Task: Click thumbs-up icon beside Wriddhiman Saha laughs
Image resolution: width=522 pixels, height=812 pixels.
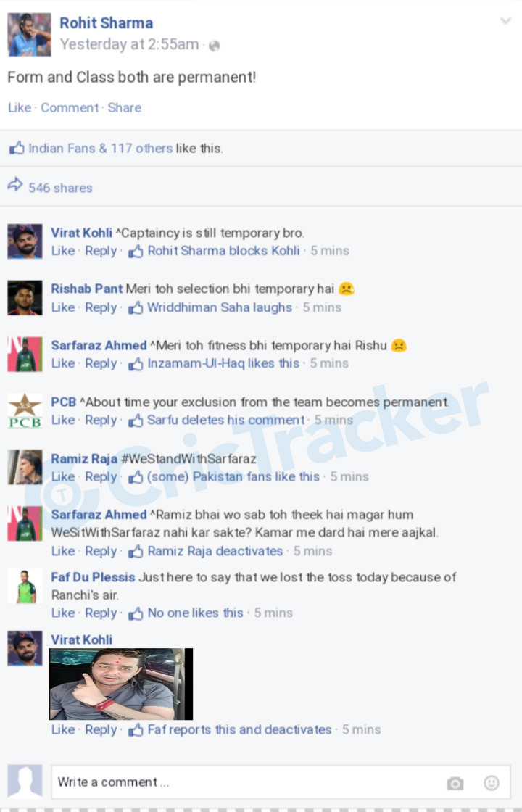Action: point(136,307)
